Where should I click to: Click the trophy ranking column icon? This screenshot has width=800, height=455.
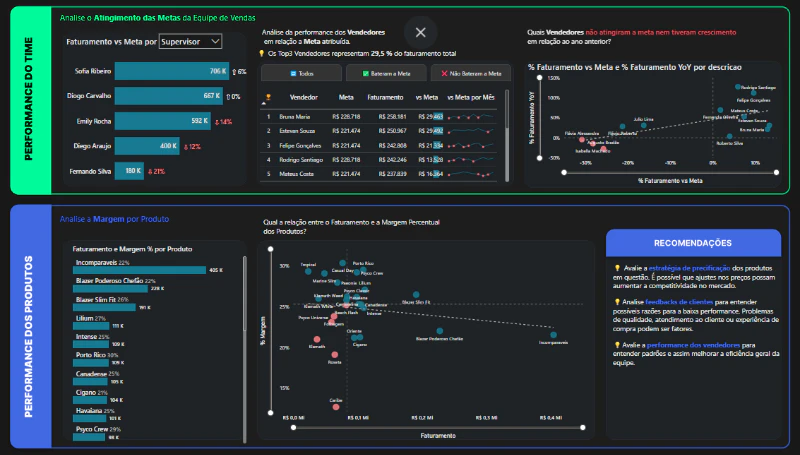(x=268, y=97)
